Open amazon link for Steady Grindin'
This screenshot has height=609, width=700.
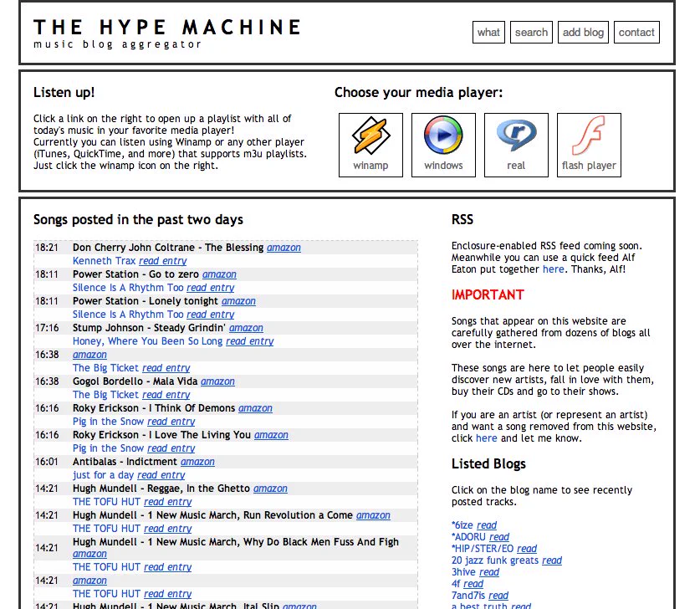point(246,328)
